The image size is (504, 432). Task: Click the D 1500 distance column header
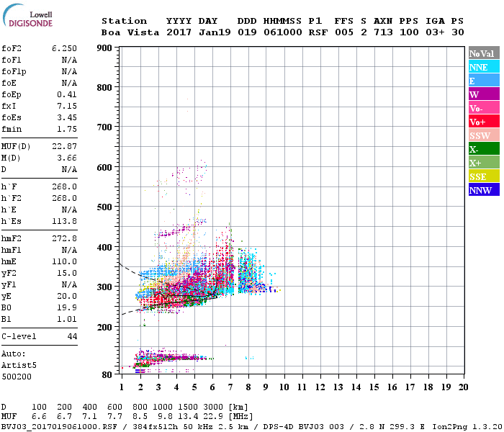[188, 408]
